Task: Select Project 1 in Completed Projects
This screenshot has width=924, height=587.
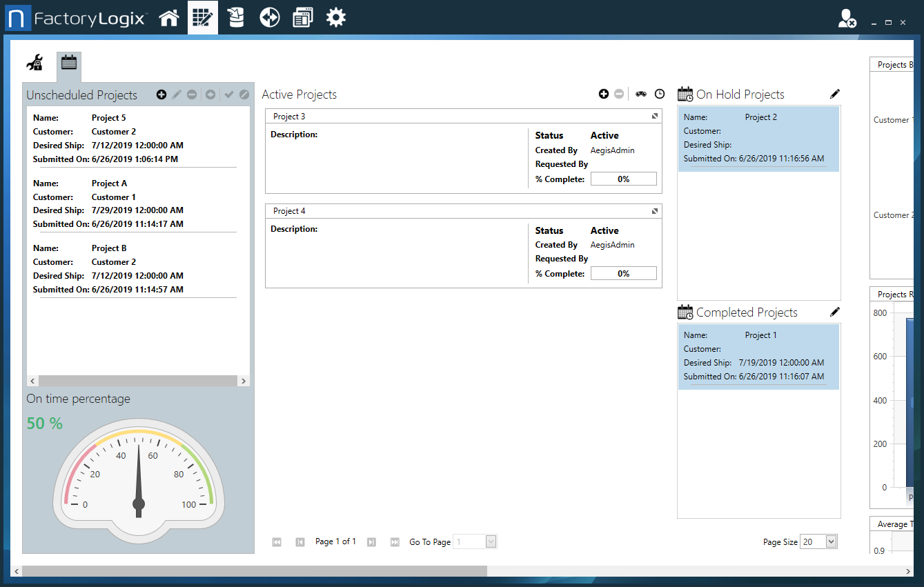Action: point(758,356)
